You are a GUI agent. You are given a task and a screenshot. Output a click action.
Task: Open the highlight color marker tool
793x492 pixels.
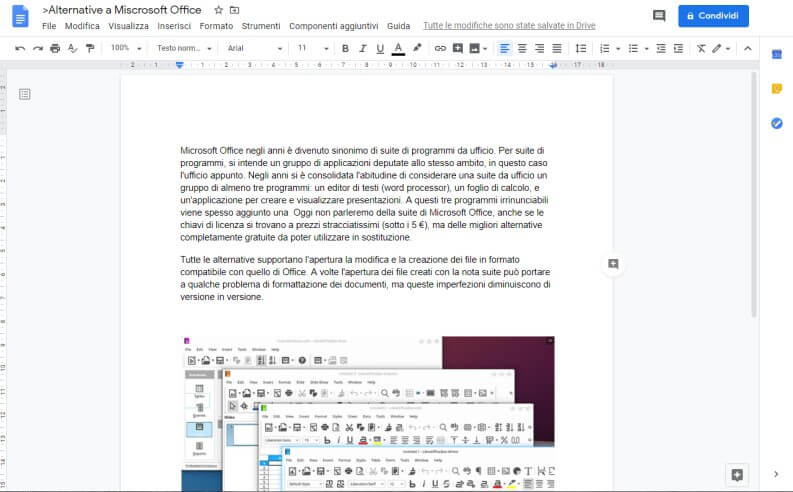[417, 48]
